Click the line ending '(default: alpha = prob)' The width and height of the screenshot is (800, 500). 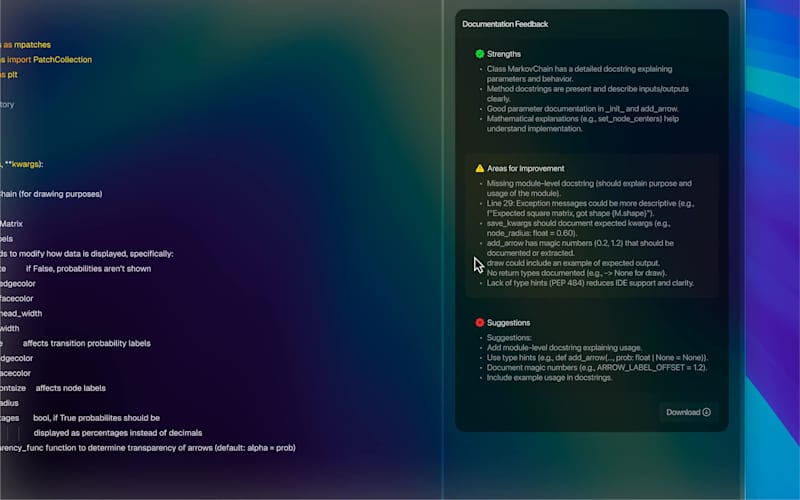pyautogui.click(x=148, y=448)
